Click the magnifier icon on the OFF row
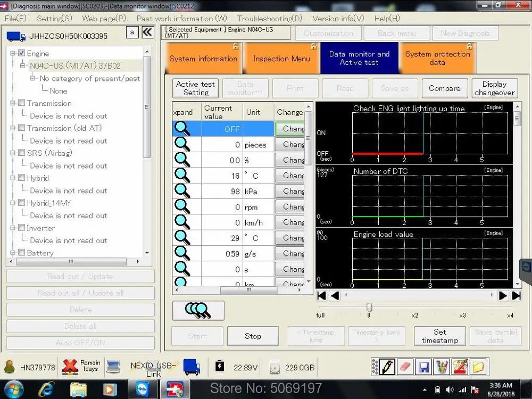 (x=183, y=128)
